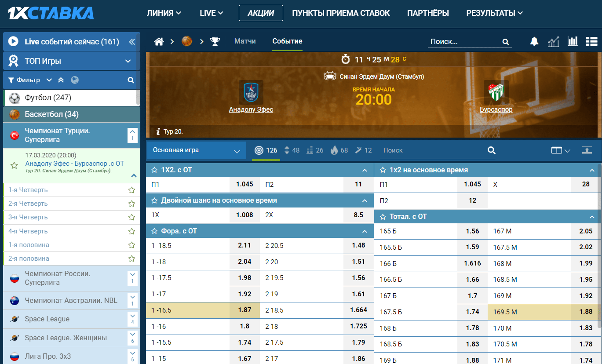The width and height of the screenshot is (602, 364).
Task: Open the РЕЗУЛЬТАТЫ dropdown menu
Action: [x=495, y=13]
